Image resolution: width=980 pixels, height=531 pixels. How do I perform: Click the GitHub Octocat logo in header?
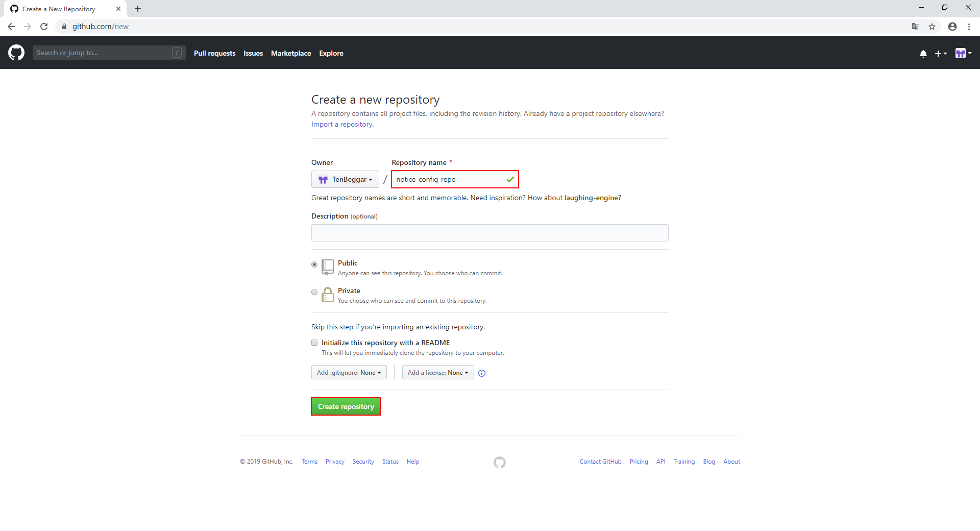pyautogui.click(x=16, y=53)
